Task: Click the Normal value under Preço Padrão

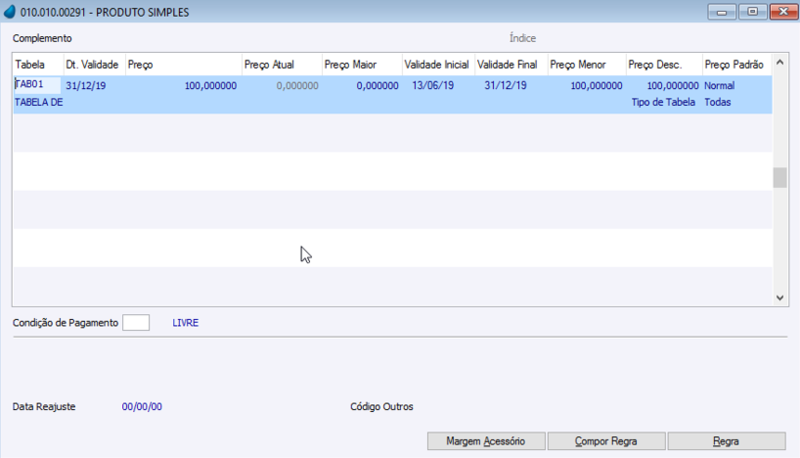Action: tap(719, 86)
